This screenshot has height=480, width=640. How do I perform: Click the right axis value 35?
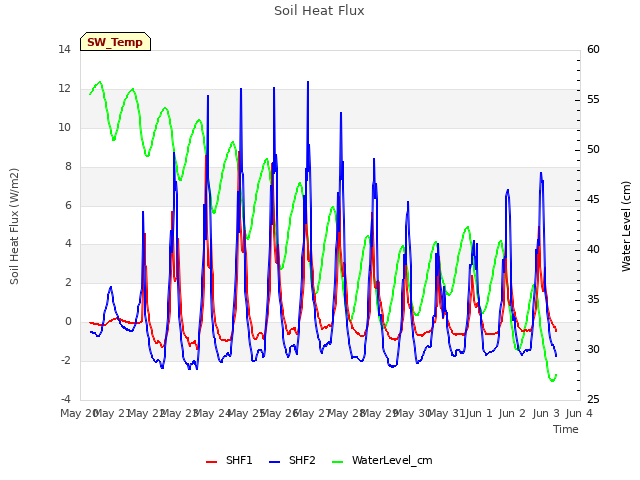[x=593, y=300]
